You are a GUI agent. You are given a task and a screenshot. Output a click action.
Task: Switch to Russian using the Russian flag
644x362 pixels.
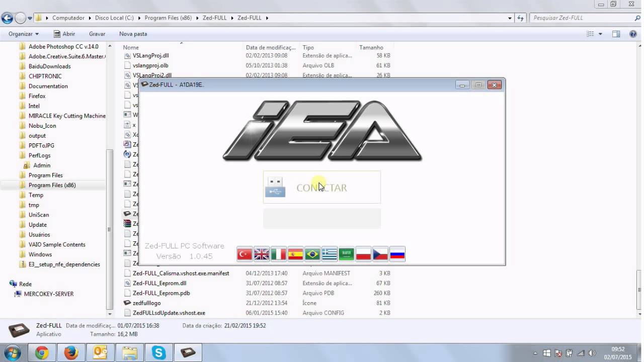click(x=397, y=254)
